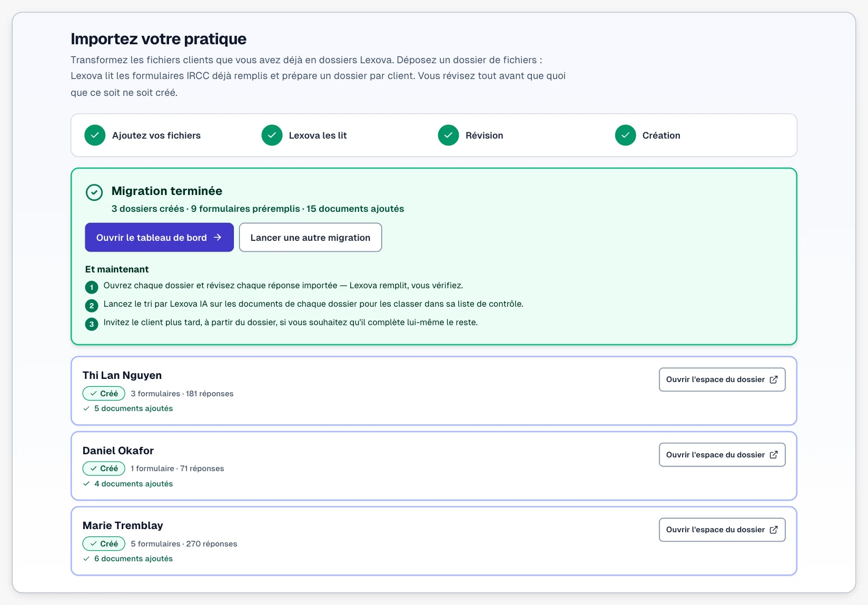Click the instruction beginning Ouvrez chaque dossier
Image resolution: width=868 pixels, height=605 pixels.
pos(283,286)
